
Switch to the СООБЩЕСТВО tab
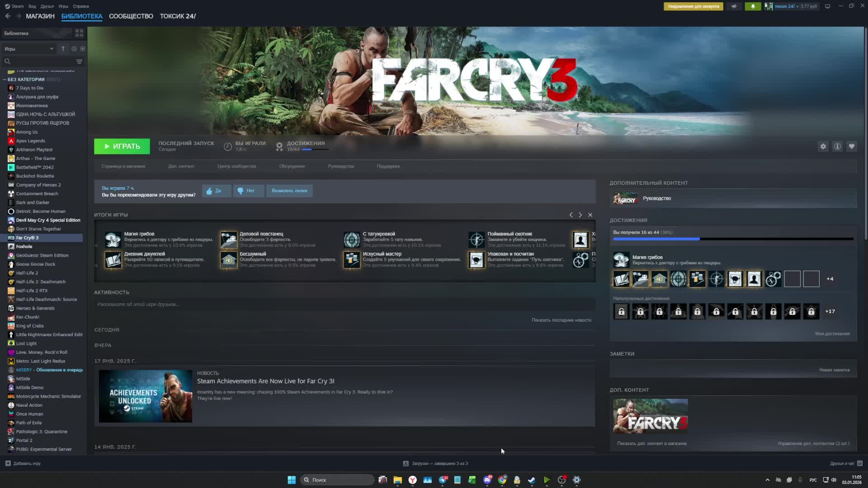[x=131, y=16]
